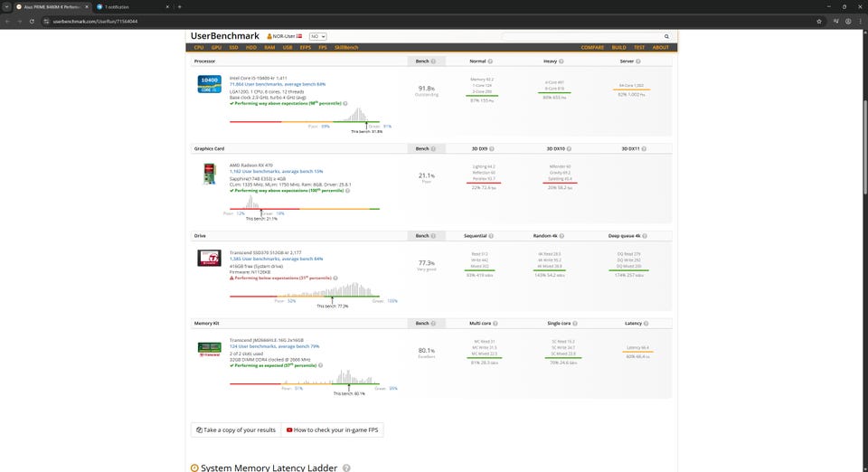
Task: Click the 77.3% drive bench score
Action: [x=426, y=263]
